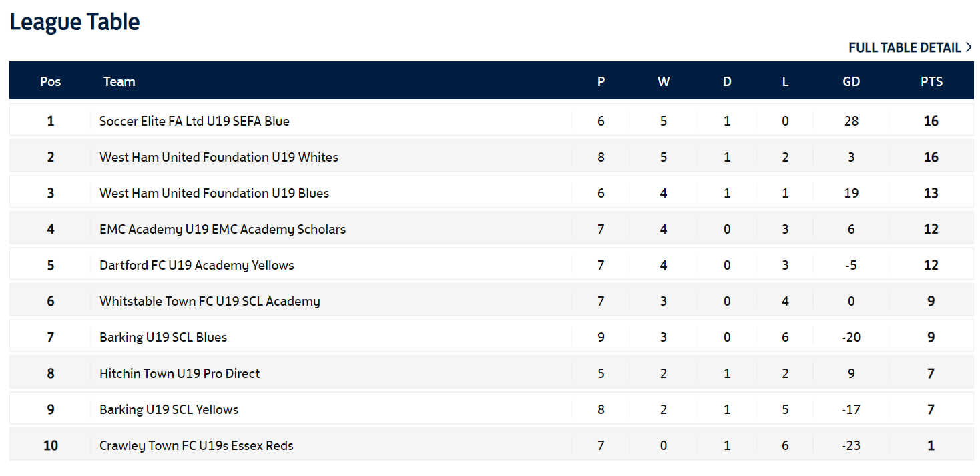The image size is (980, 476).
Task: Select the Pos column header
Action: pos(50,81)
